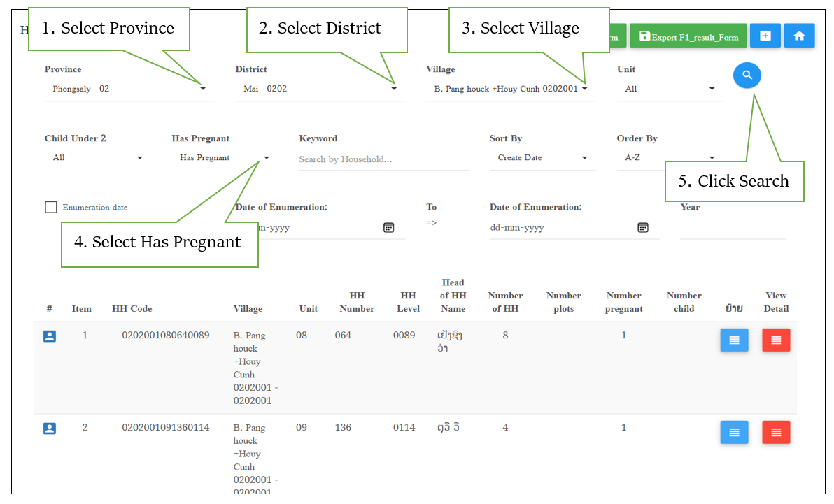834x504 pixels.
Task: Open the calendar icon for first Date of Enumeration
Action: point(389,227)
